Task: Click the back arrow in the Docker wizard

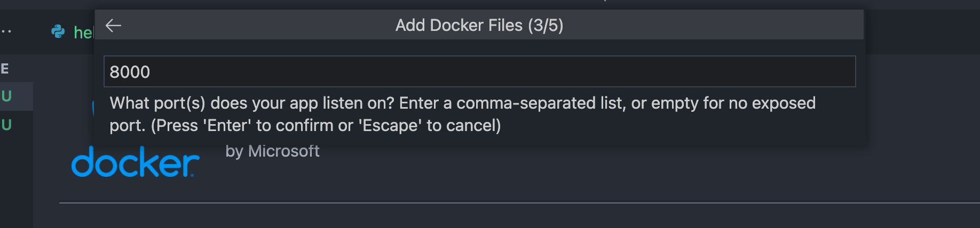Action: point(113,25)
